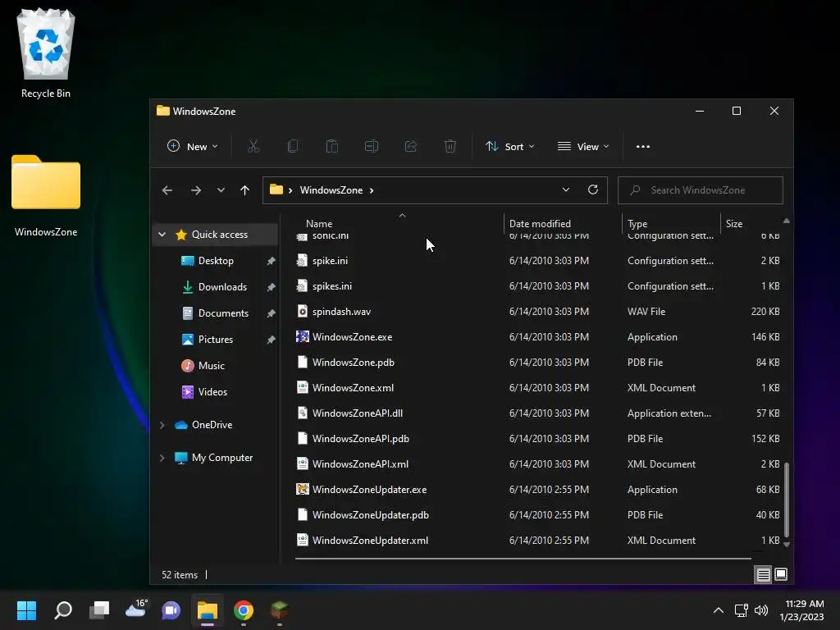Open Minecraft block icon on taskbar
This screenshot has width=840, height=630.
pyautogui.click(x=279, y=610)
